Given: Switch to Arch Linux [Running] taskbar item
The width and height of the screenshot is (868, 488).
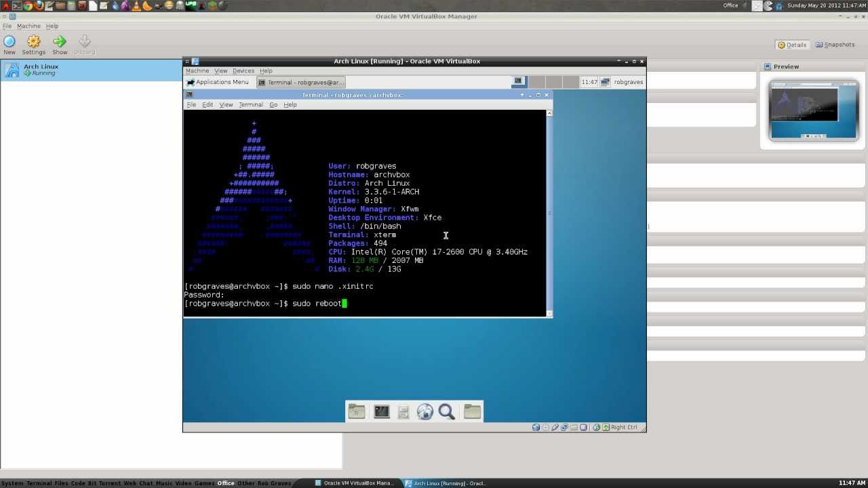Looking at the screenshot, I should coord(446,483).
